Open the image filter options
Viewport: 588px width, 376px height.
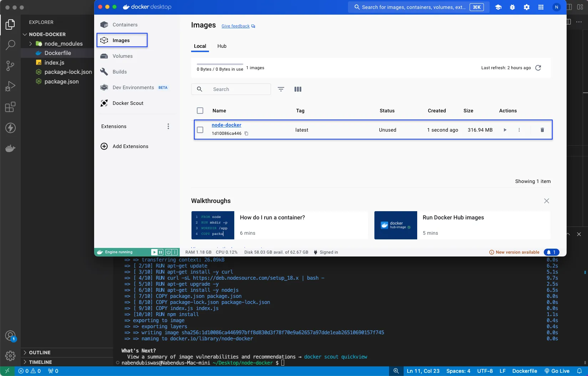[281, 89]
